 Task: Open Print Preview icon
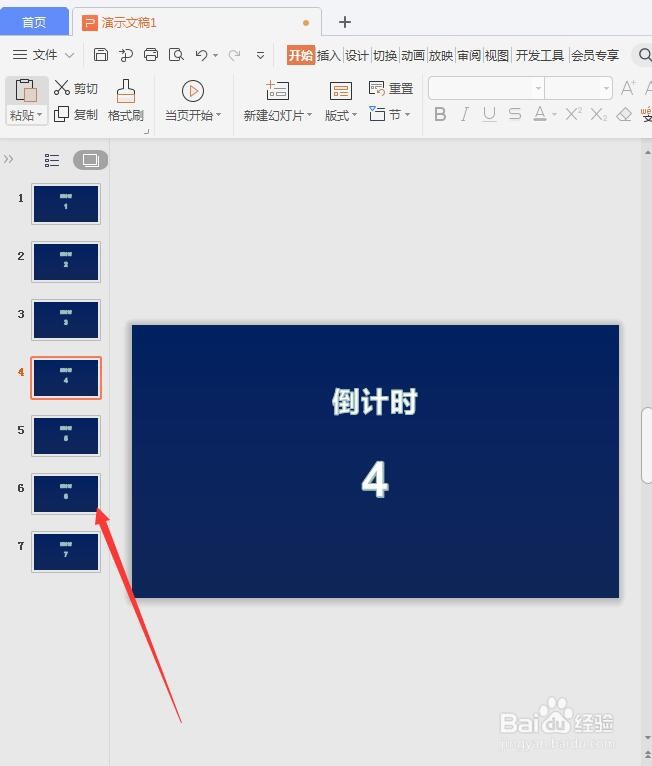pyautogui.click(x=176, y=54)
